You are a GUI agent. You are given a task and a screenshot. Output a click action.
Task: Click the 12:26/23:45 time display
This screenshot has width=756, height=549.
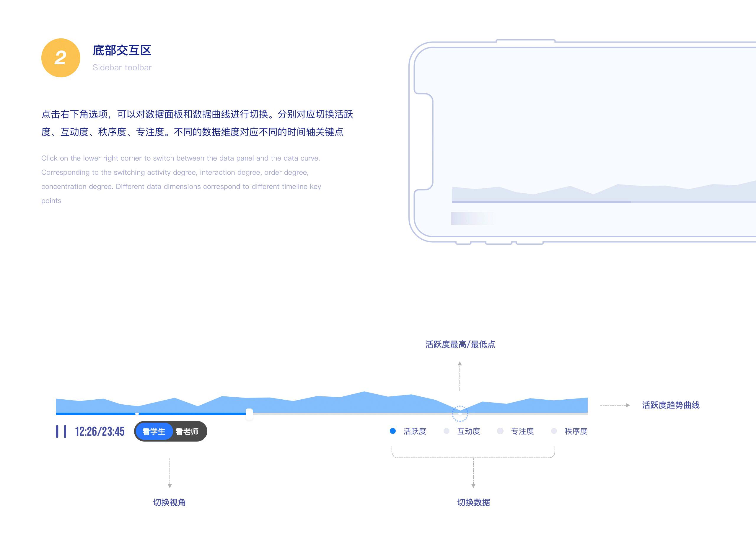coord(100,432)
